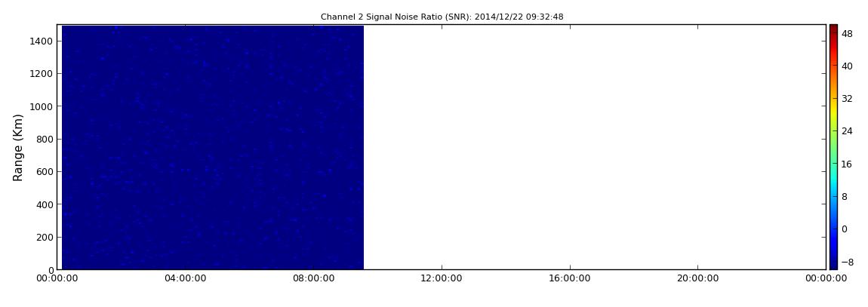Click the colorbar label 24
Image resolution: width=868 pixels, height=307 pixels.
click(846, 131)
